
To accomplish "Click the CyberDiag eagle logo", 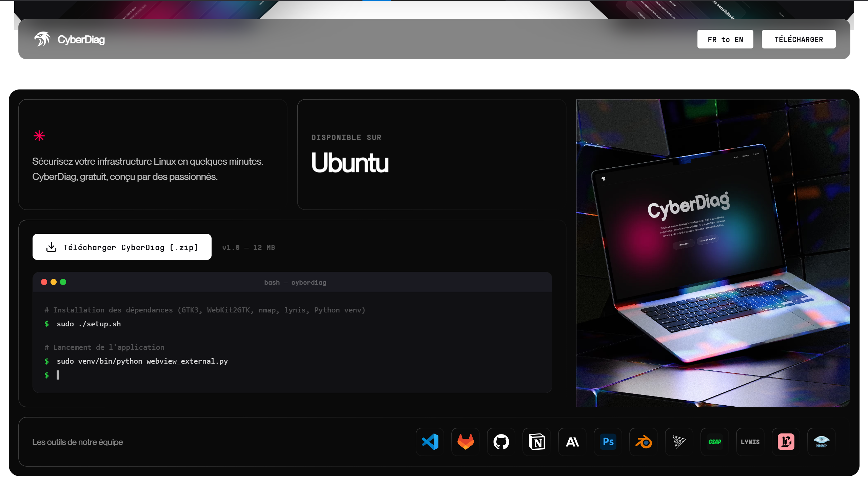I will pyautogui.click(x=43, y=39).
